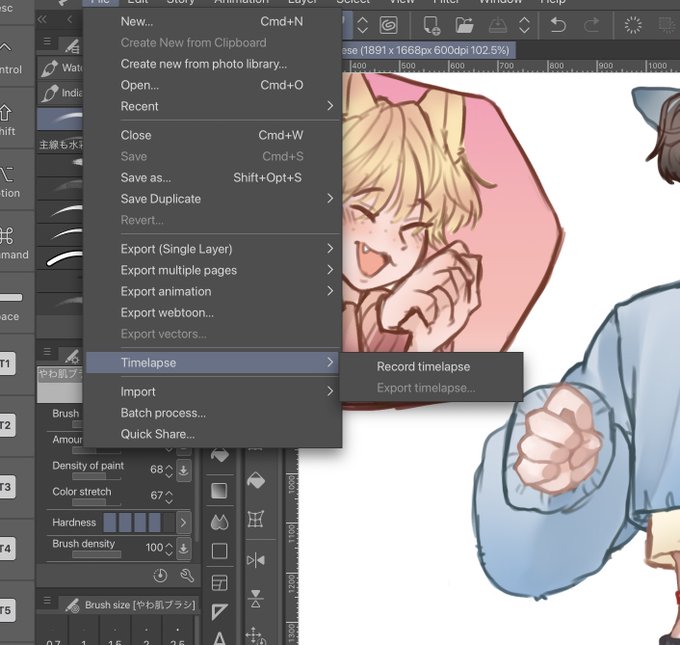Screen dimensions: 680x645
Task: Click the Undo arrow icon
Action: 558,25
